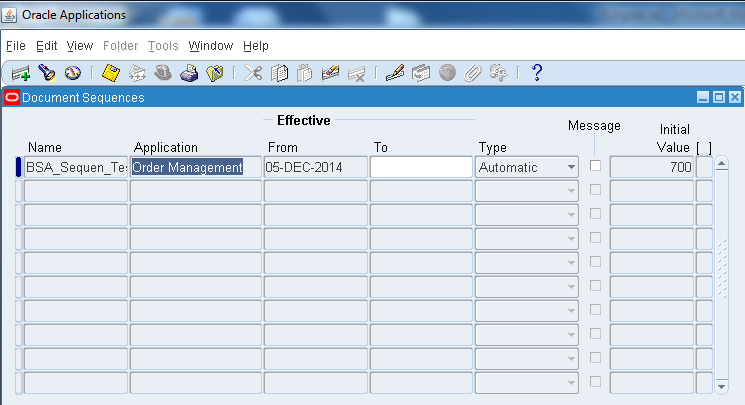Maximize the Document Sequences window
The height and width of the screenshot is (405, 745).
719,97
